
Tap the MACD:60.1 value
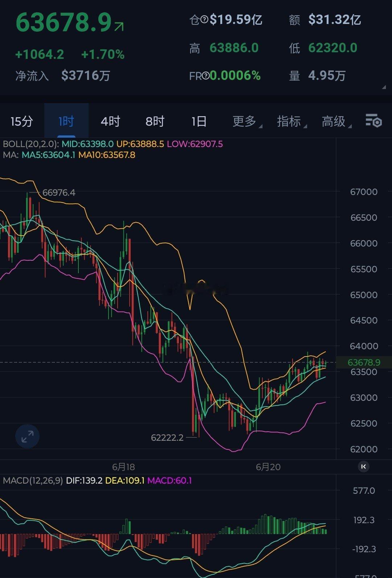[170, 481]
